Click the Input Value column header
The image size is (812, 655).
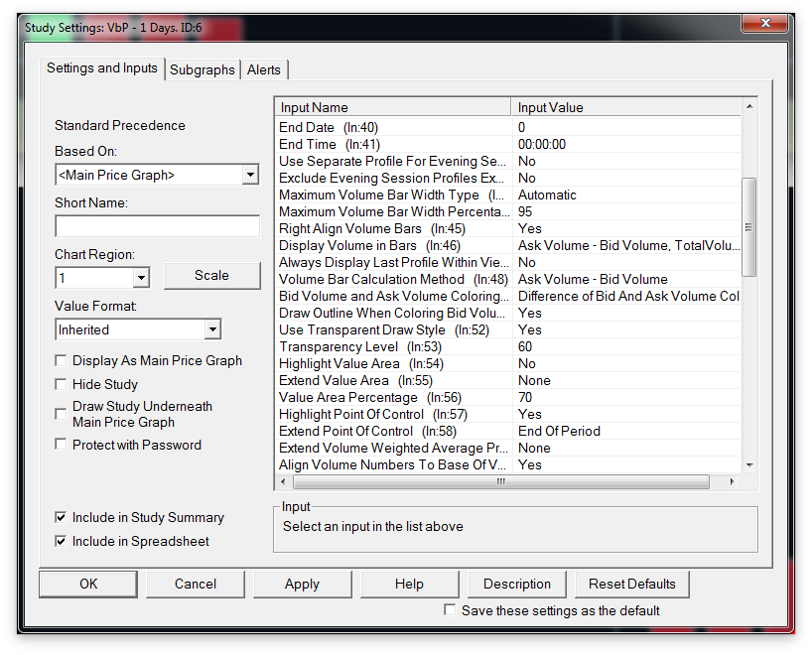626,107
